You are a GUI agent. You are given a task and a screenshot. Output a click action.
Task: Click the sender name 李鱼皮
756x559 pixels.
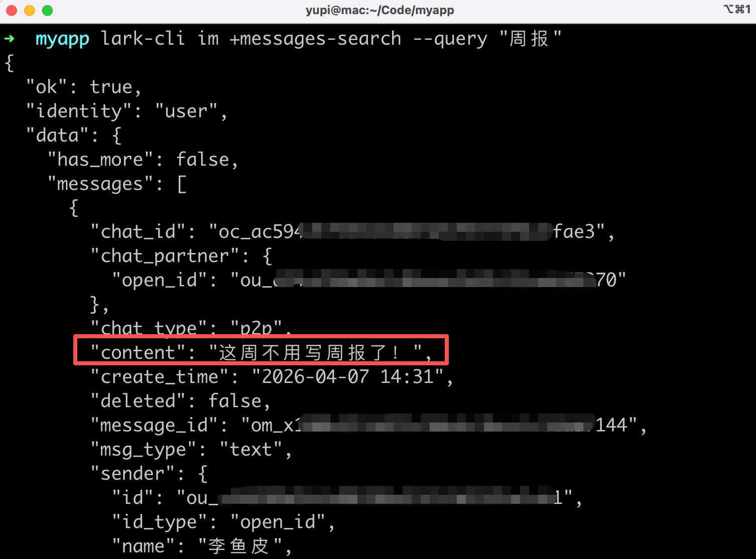[239, 546]
